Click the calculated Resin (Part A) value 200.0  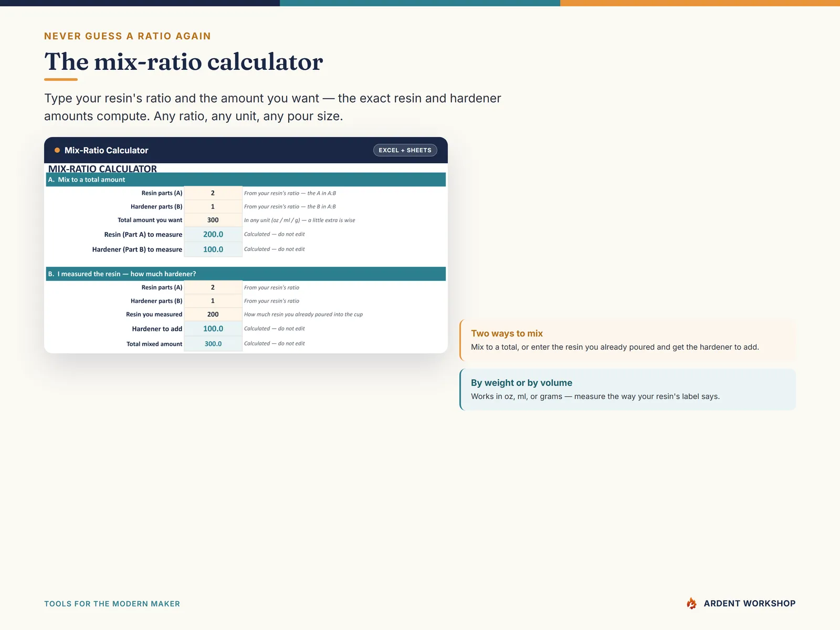click(213, 235)
